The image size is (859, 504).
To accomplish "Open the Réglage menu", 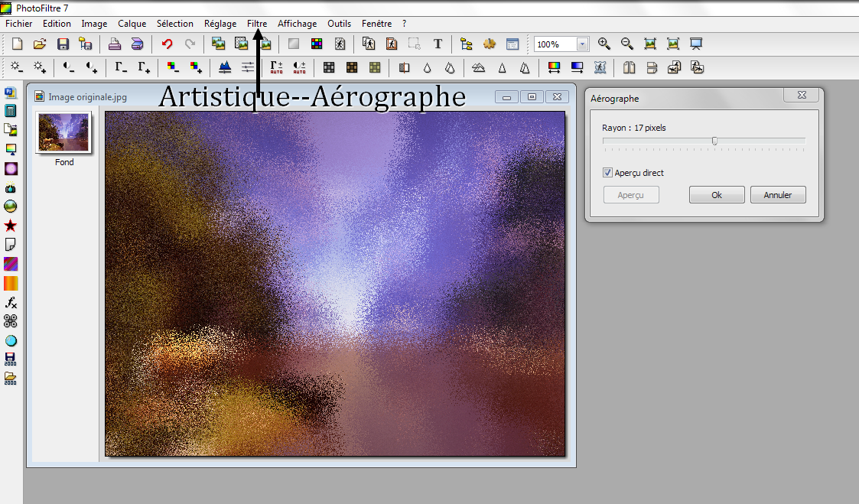I will point(220,24).
